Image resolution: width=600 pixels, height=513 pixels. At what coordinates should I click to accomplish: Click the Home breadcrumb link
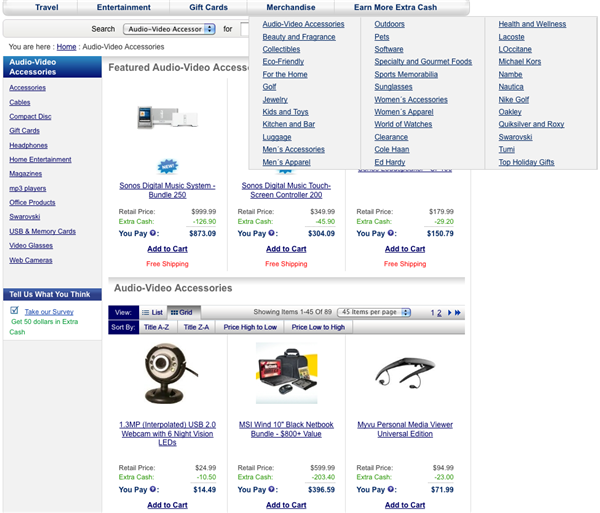coord(66,47)
